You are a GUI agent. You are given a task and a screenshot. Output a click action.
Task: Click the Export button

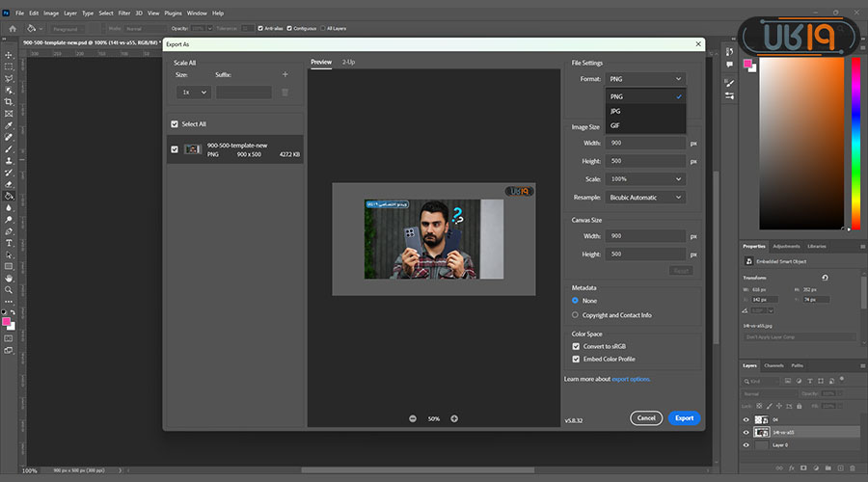[x=684, y=417]
